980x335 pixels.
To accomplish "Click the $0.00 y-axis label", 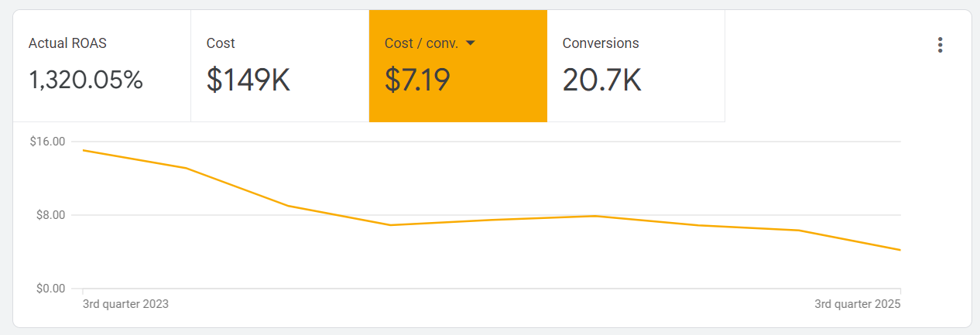I will (x=50, y=289).
